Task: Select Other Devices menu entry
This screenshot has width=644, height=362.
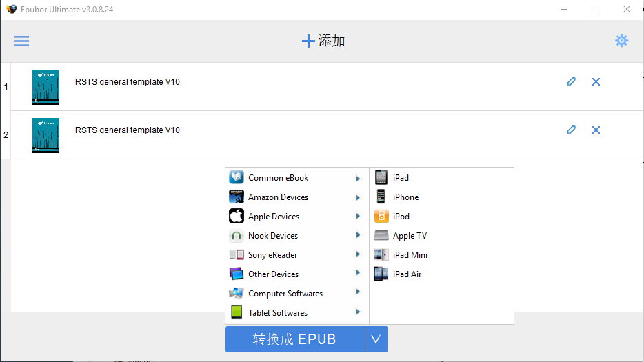Action: pos(297,274)
